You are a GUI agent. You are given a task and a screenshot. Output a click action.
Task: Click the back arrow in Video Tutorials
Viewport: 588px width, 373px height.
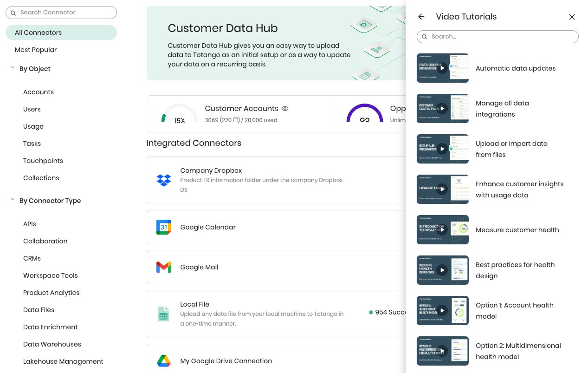(421, 17)
